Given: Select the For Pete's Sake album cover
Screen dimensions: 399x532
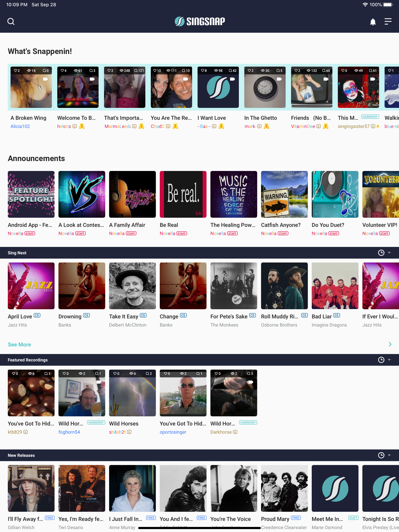Looking at the screenshot, I should (x=234, y=286).
